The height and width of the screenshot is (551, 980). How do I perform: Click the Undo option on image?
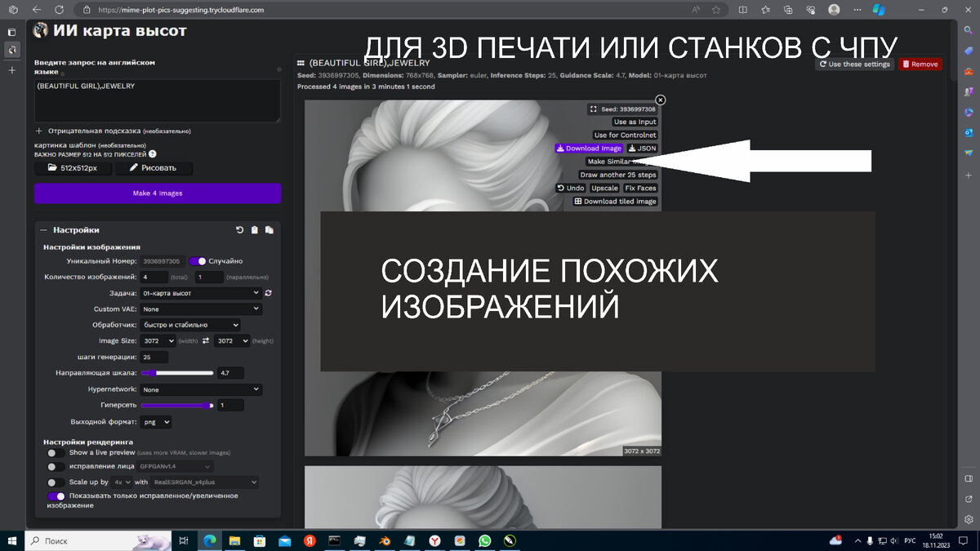[571, 188]
